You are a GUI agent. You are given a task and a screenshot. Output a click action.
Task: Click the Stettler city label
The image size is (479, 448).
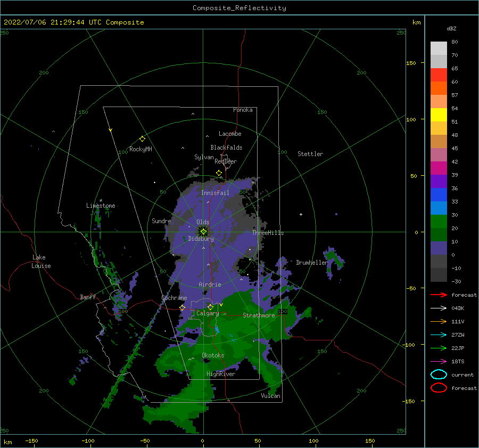coord(310,154)
